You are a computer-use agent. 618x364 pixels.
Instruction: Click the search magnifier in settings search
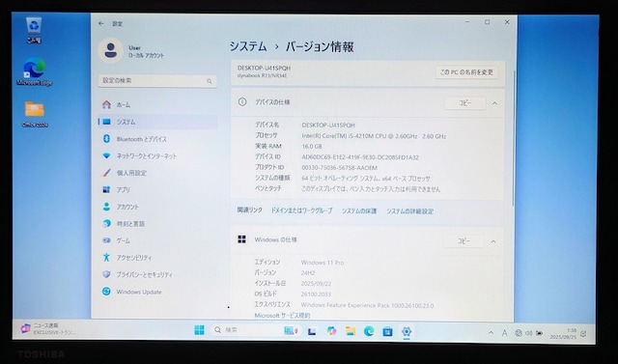[x=209, y=81]
